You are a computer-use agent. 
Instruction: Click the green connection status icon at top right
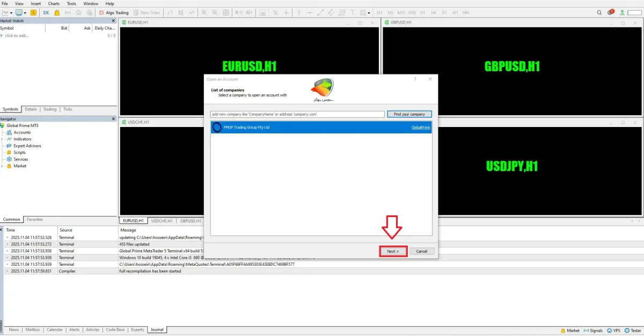click(622, 12)
